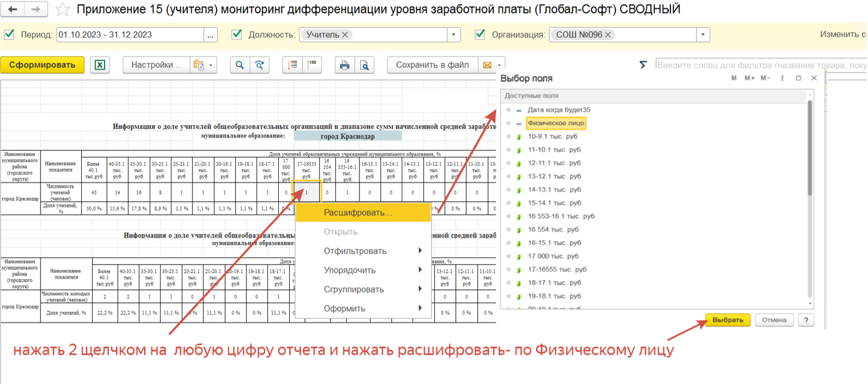The image size is (868, 384).
Task: Click the printer icon
Action: pyautogui.click(x=345, y=65)
